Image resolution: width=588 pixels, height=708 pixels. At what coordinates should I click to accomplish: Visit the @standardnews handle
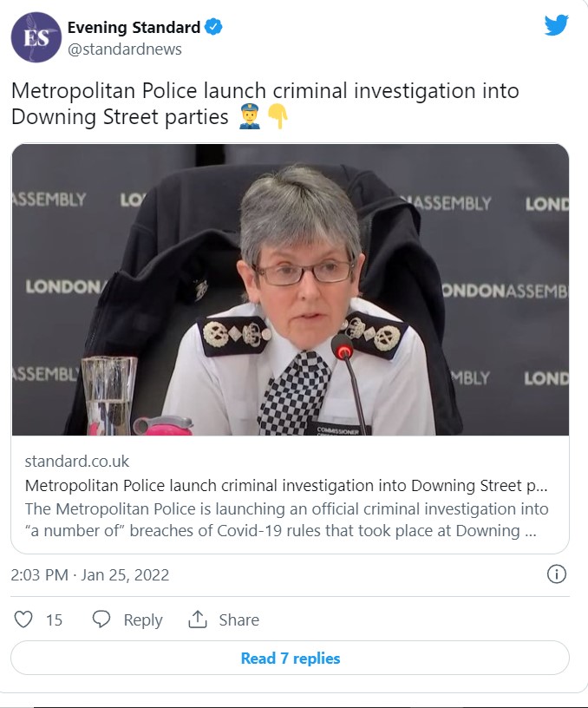pos(124,49)
